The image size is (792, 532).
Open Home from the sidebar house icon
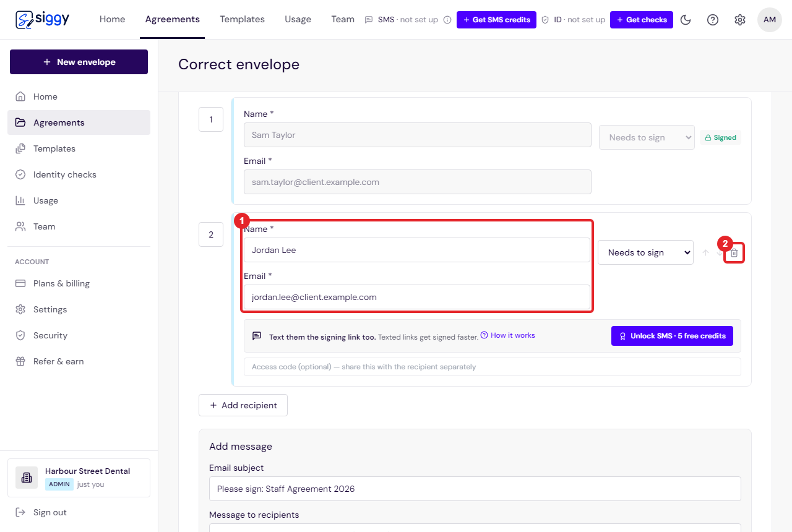[x=79, y=97]
